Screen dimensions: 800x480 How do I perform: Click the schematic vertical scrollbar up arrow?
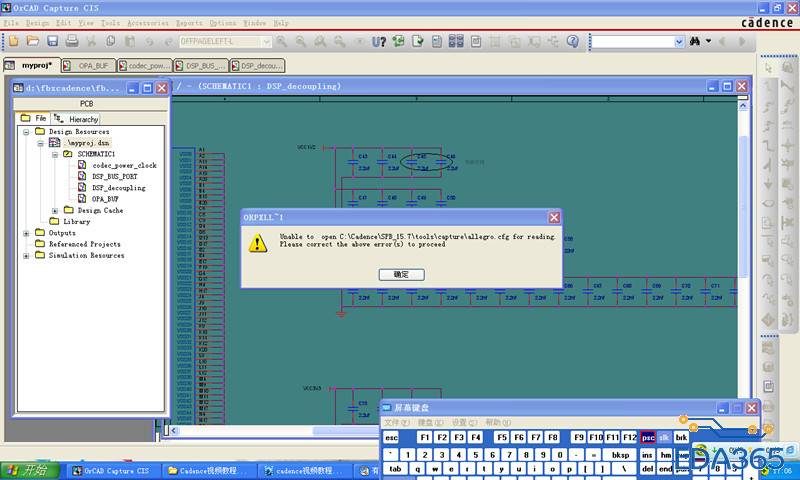pyautogui.click(x=743, y=106)
